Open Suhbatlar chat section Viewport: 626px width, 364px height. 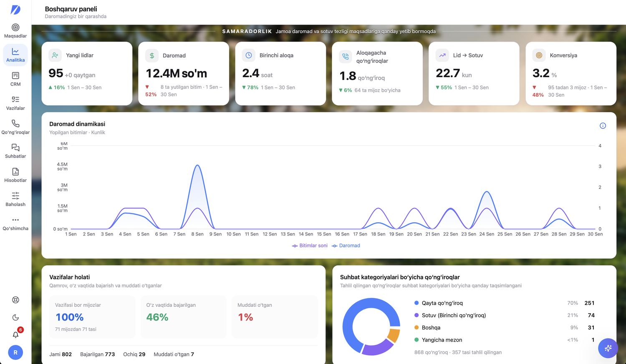tap(15, 151)
